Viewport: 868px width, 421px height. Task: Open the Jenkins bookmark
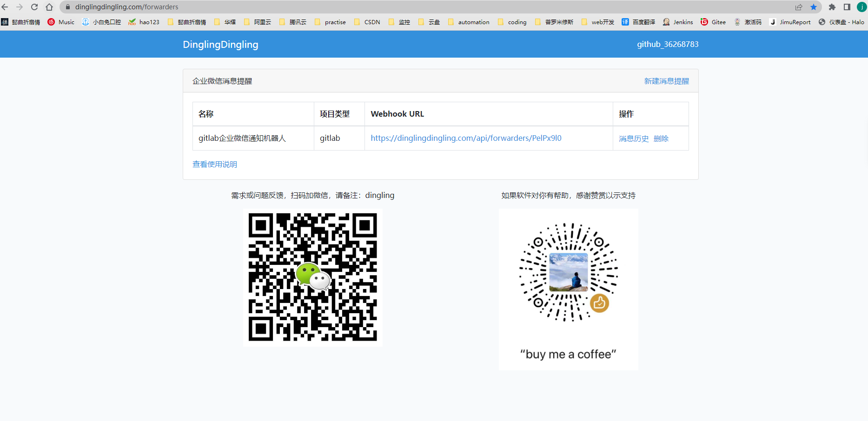pos(678,22)
